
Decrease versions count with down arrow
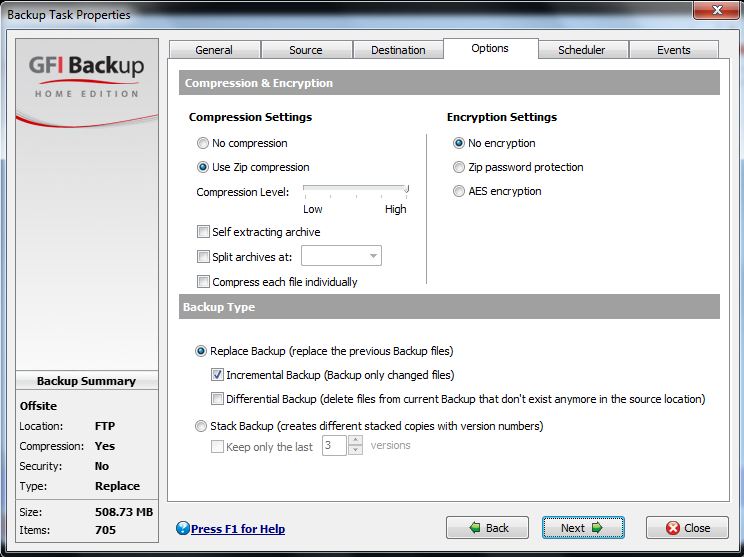[355, 450]
